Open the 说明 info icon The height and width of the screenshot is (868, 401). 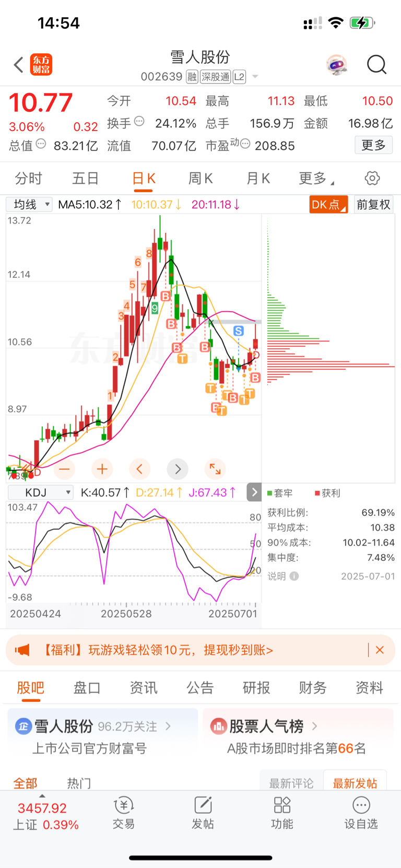294,576
